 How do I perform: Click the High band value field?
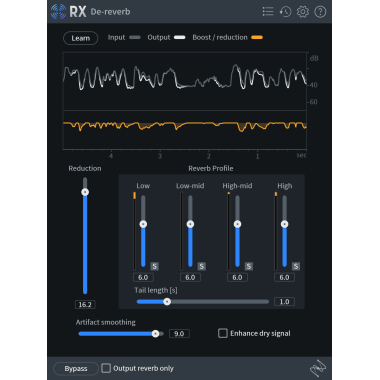tap(284, 277)
